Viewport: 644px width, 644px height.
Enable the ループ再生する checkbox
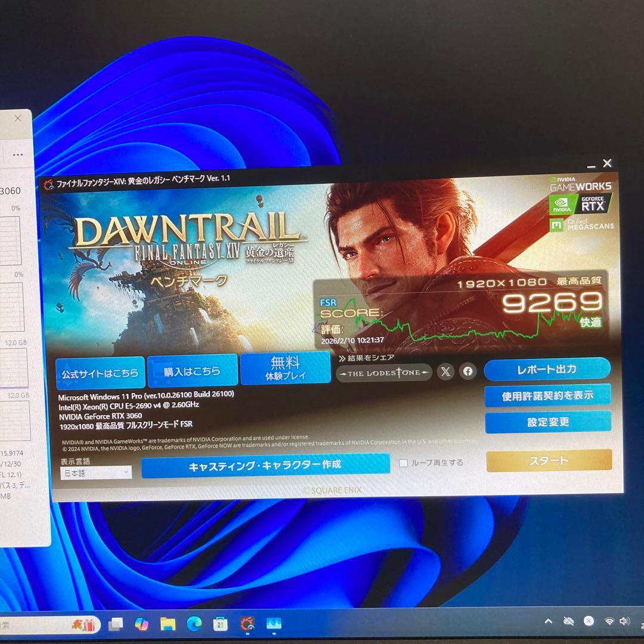coord(404,462)
